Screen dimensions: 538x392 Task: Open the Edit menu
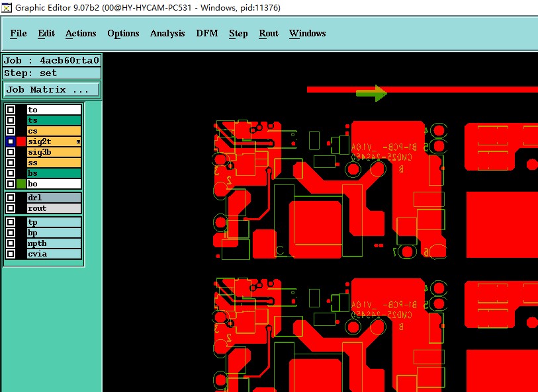coord(46,33)
